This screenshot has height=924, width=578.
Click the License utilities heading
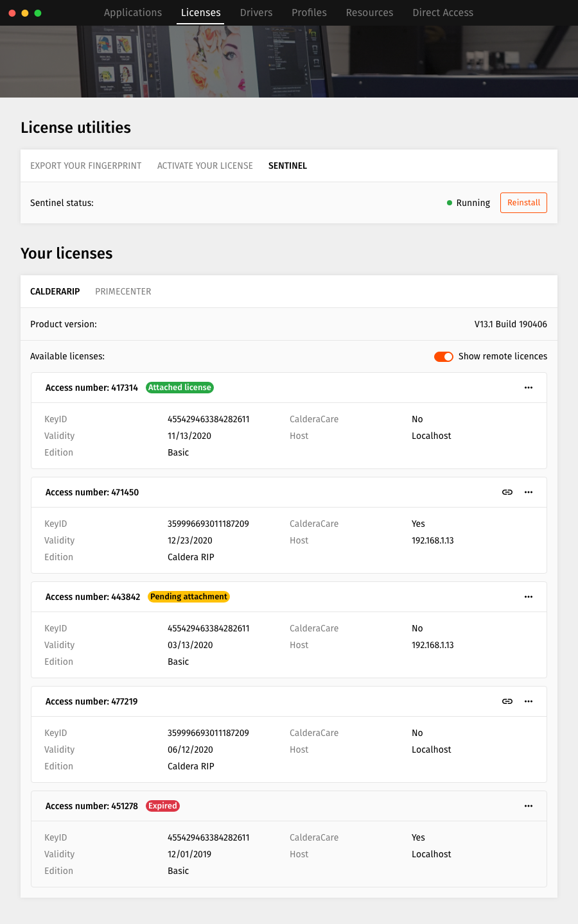(76, 128)
